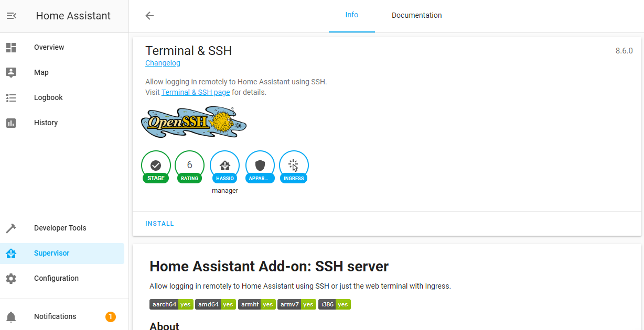The width and height of the screenshot is (644, 330).
Task: Click the version number 8.6.0
Action: tap(624, 51)
